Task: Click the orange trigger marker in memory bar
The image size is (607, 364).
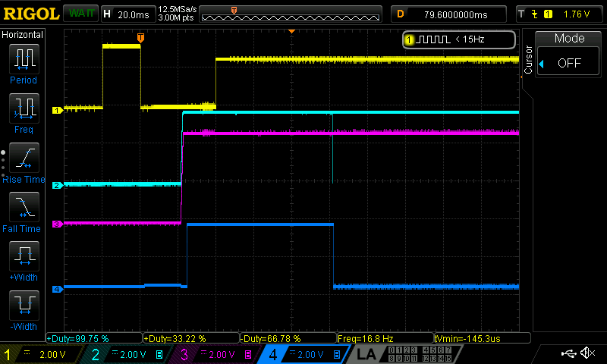Action: (x=234, y=11)
